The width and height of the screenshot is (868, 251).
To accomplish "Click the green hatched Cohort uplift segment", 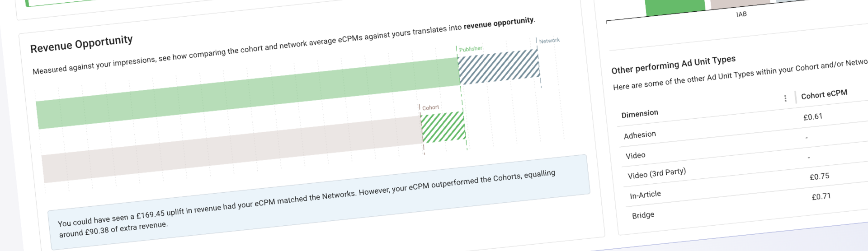I will coord(443,127).
